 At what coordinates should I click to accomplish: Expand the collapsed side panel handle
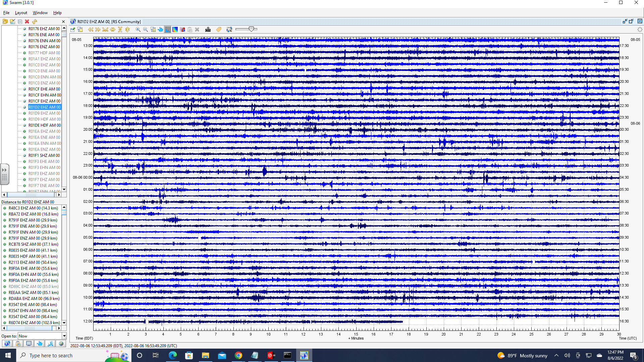tap(4, 174)
